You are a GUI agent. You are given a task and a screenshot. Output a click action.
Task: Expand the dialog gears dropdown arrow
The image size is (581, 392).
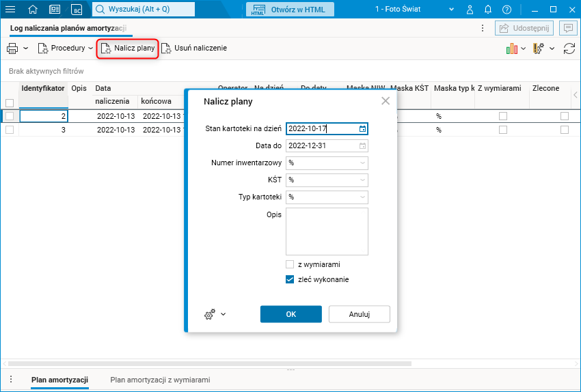pyautogui.click(x=223, y=314)
